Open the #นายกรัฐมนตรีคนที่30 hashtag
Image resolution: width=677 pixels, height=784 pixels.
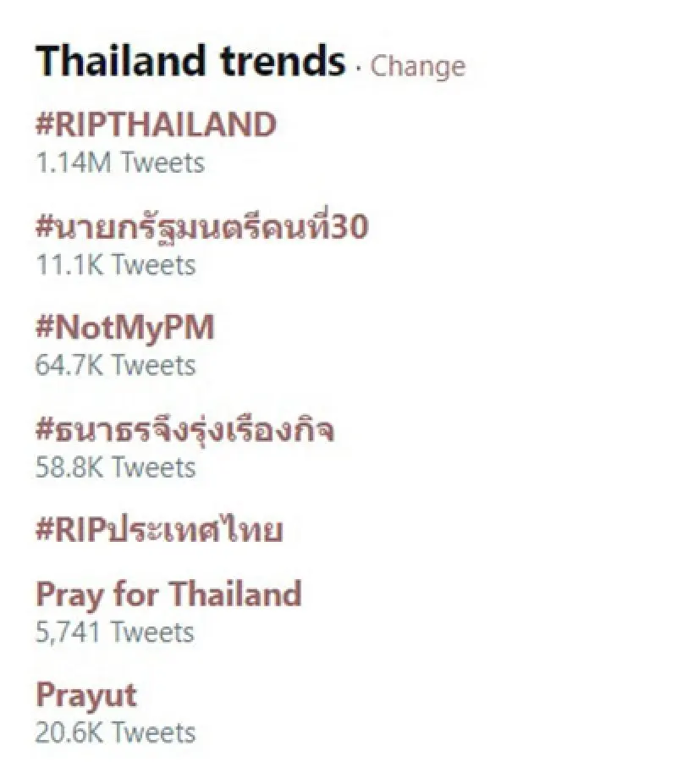click(x=202, y=227)
